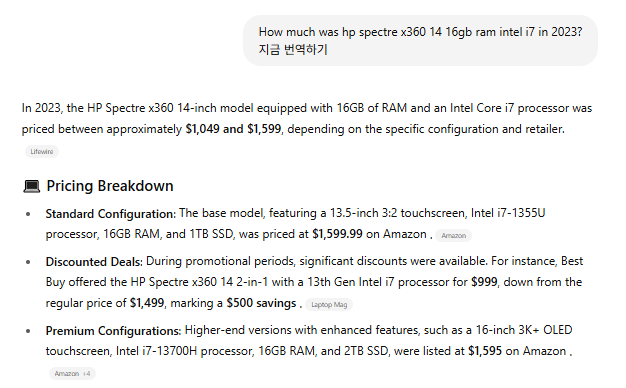Image resolution: width=626 pixels, height=388 pixels.
Task: Click the laptop icon beside Pricing Breakdown
Action: coord(32,186)
